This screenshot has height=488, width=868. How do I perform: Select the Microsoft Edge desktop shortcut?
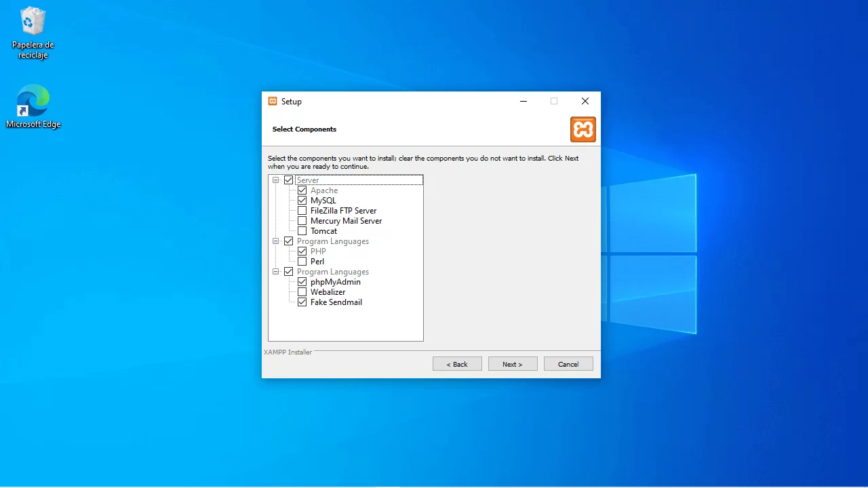pos(33,106)
